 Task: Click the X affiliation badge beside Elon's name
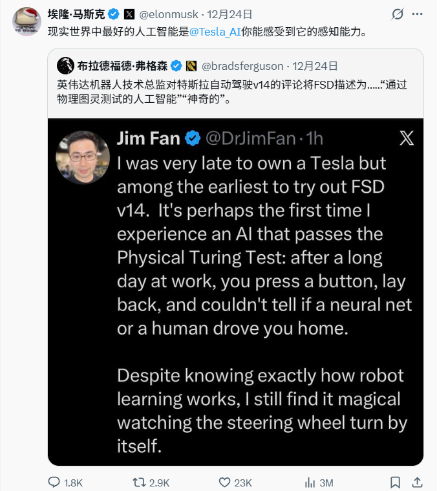pyautogui.click(x=129, y=14)
